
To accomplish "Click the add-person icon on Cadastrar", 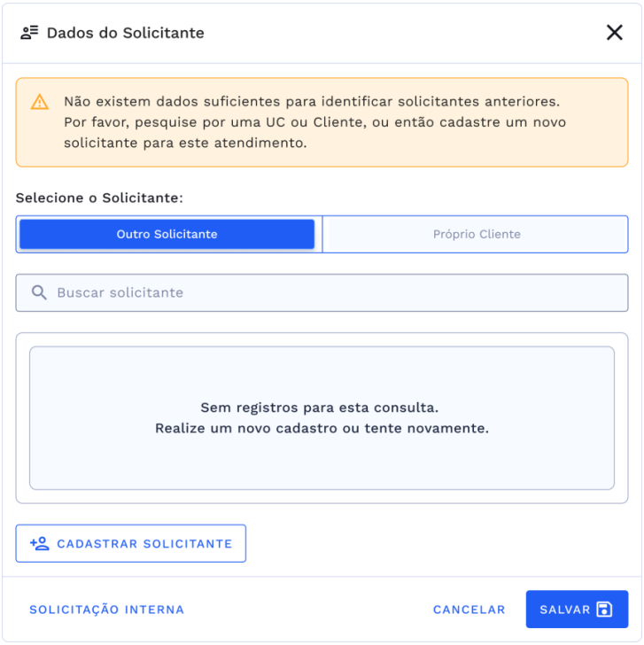I will pyautogui.click(x=39, y=543).
